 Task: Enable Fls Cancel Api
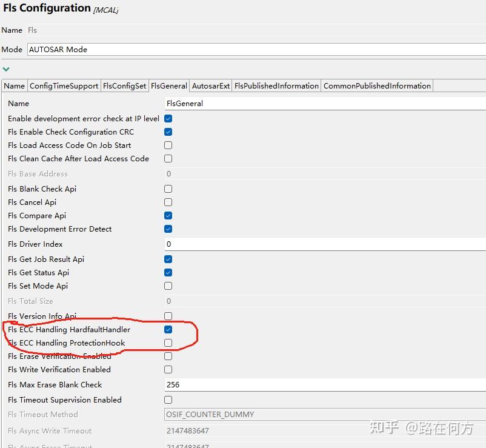(167, 202)
